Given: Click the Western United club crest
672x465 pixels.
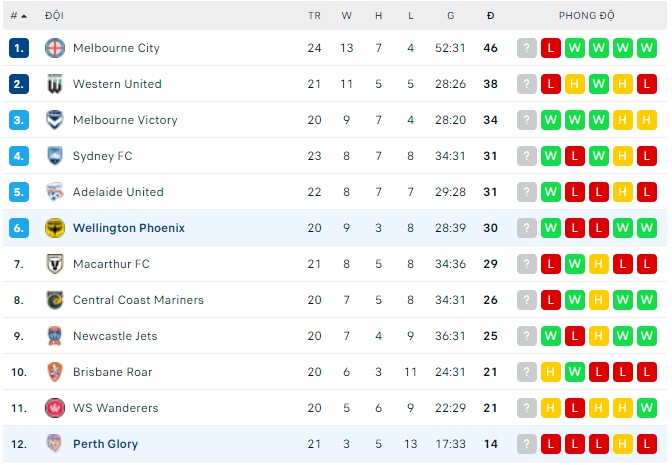Looking at the screenshot, I should click(x=55, y=84).
